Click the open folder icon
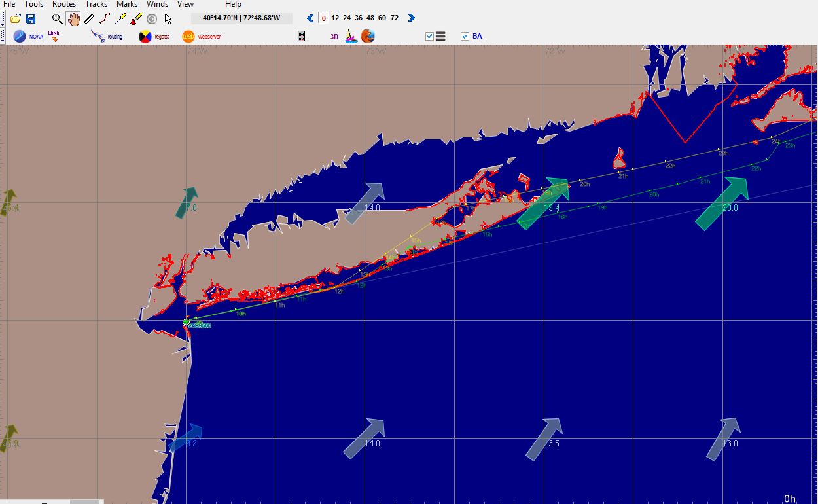Image resolution: width=818 pixels, height=504 pixels. click(16, 19)
